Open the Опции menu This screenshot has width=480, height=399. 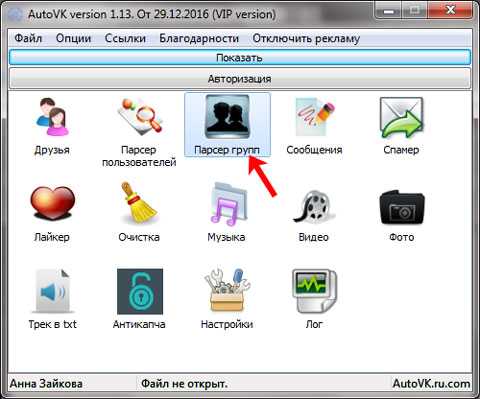coord(73,38)
